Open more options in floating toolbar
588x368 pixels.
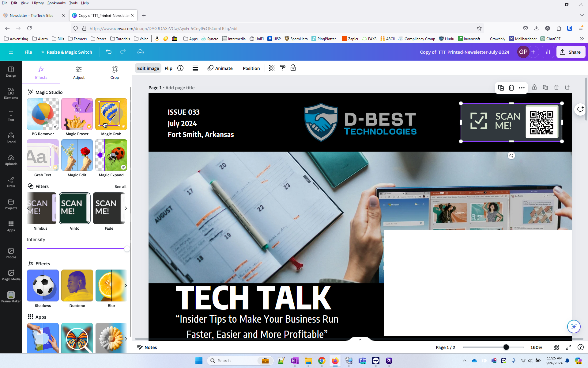pyautogui.click(x=522, y=88)
